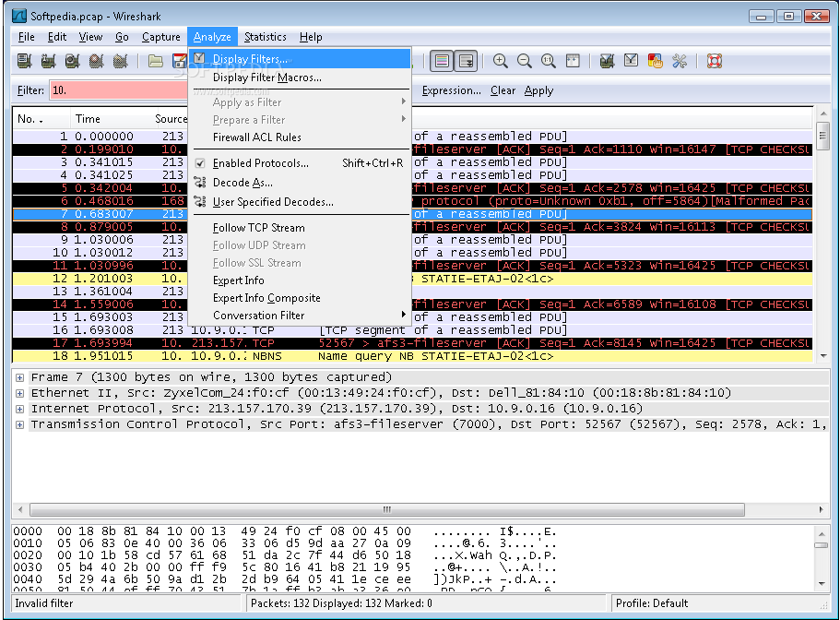Open the Go menu
The height and width of the screenshot is (620, 840).
click(x=122, y=37)
